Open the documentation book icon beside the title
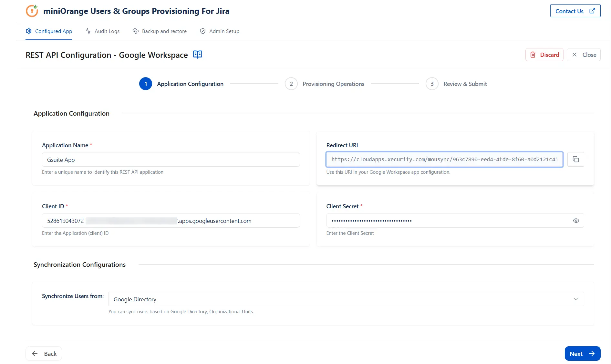 198,54
